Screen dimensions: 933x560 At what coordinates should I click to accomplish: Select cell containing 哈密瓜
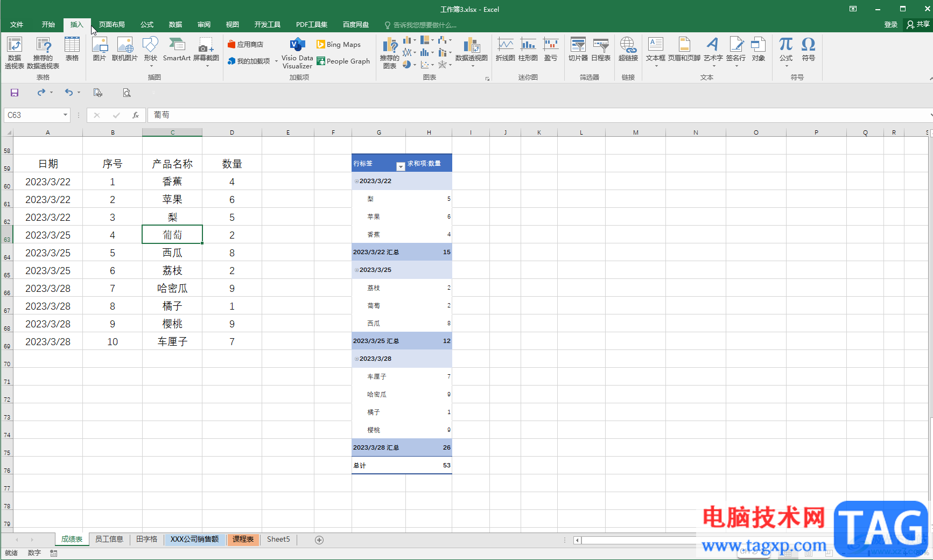pyautogui.click(x=172, y=288)
